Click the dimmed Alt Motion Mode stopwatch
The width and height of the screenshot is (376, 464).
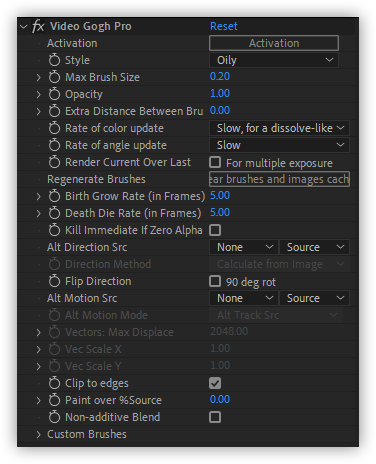coord(54,315)
